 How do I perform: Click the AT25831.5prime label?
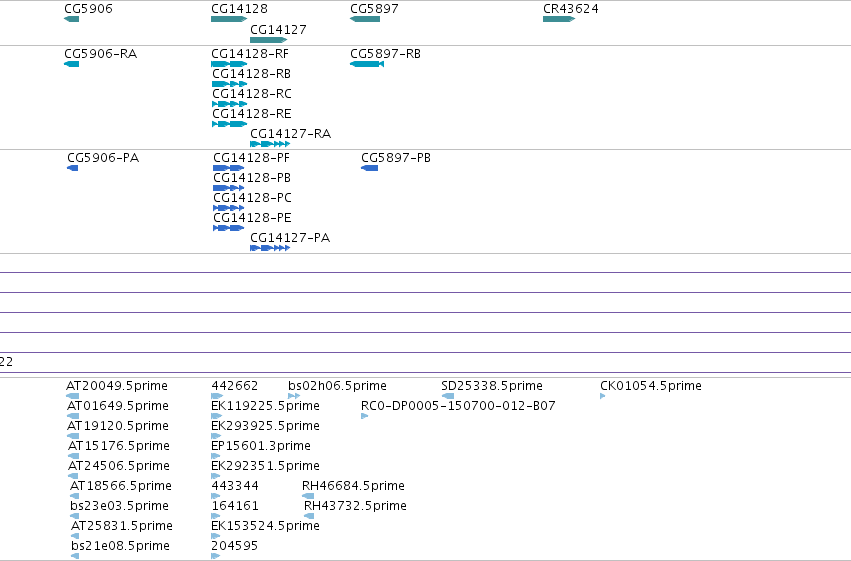point(122,526)
